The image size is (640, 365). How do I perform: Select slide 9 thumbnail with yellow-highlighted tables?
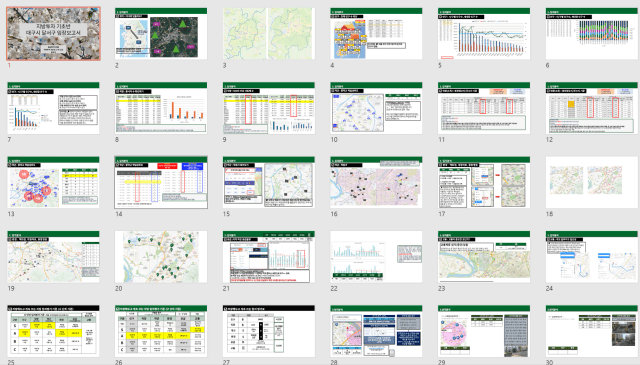(x=269, y=108)
